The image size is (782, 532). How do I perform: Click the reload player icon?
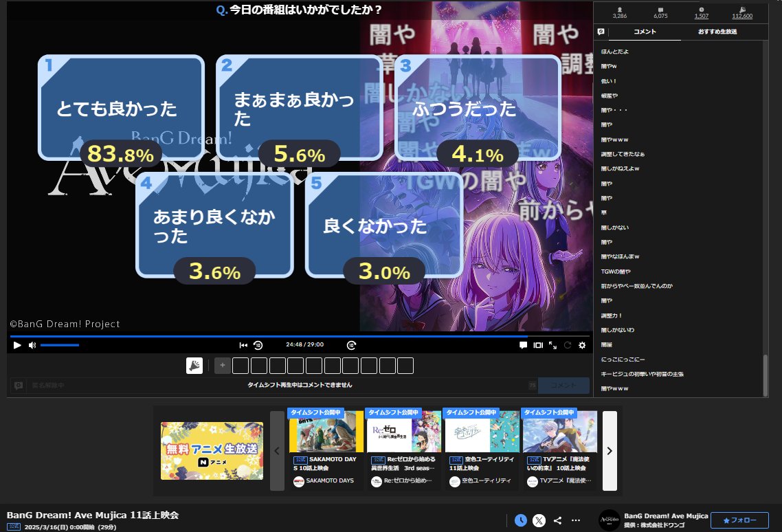[x=568, y=345]
